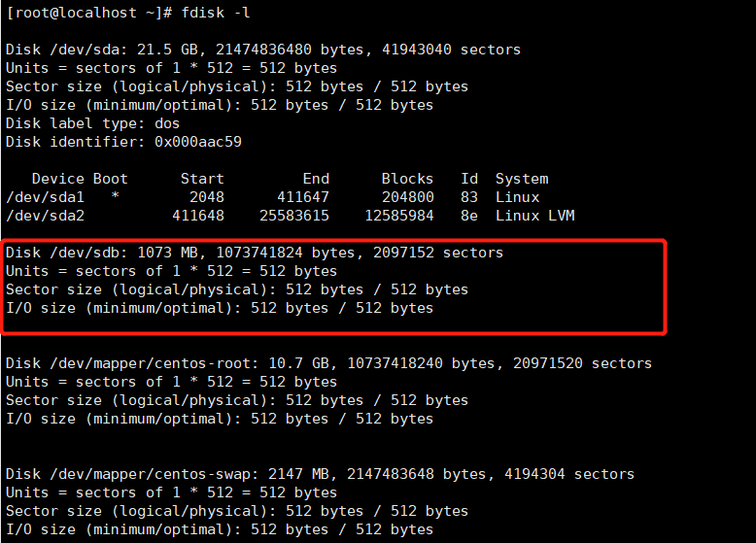Viewport: 756px width, 543px height.
Task: Click the '1073741824 bytes' value
Action: (285, 253)
